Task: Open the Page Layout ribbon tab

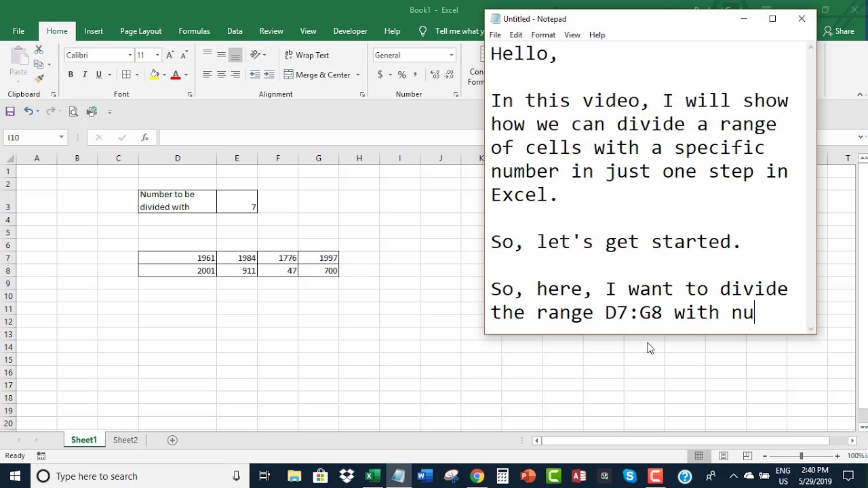Action: click(x=141, y=31)
